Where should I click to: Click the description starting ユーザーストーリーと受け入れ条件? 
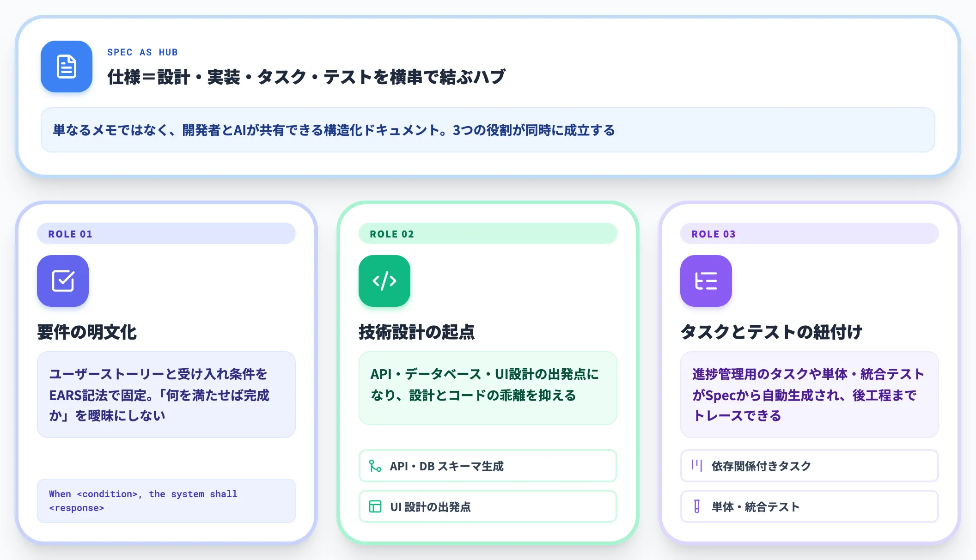[x=166, y=395]
